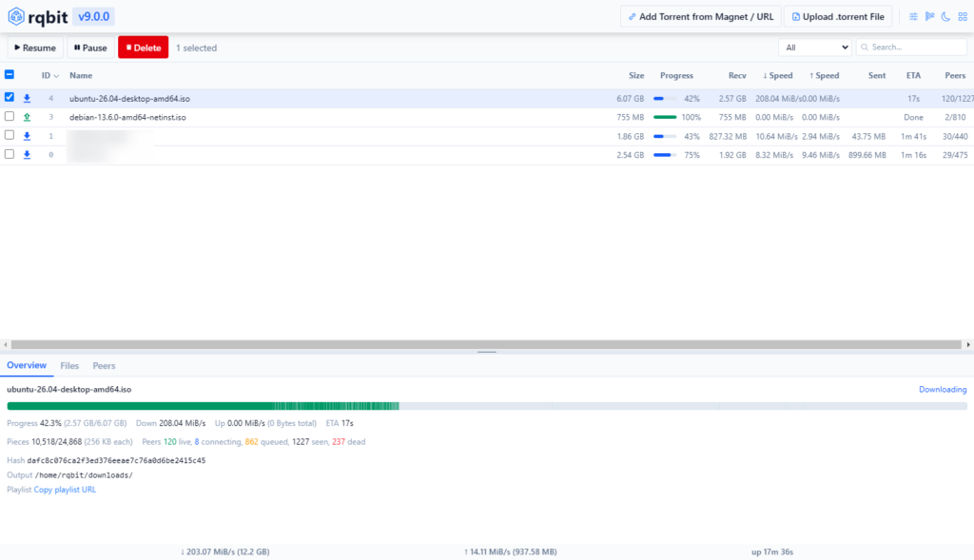974x560 pixels.
Task: Delete the selected torrent
Action: click(144, 48)
